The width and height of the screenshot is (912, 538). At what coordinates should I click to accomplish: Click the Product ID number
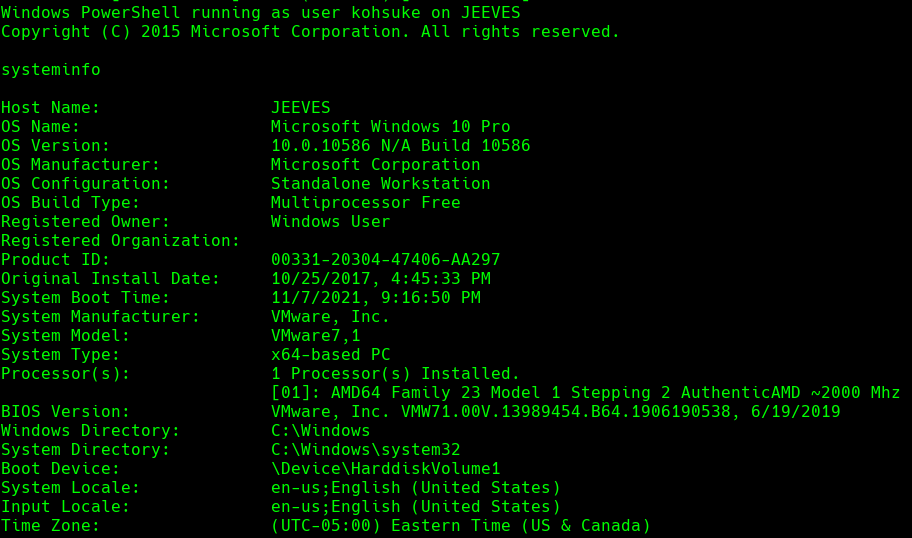385,260
